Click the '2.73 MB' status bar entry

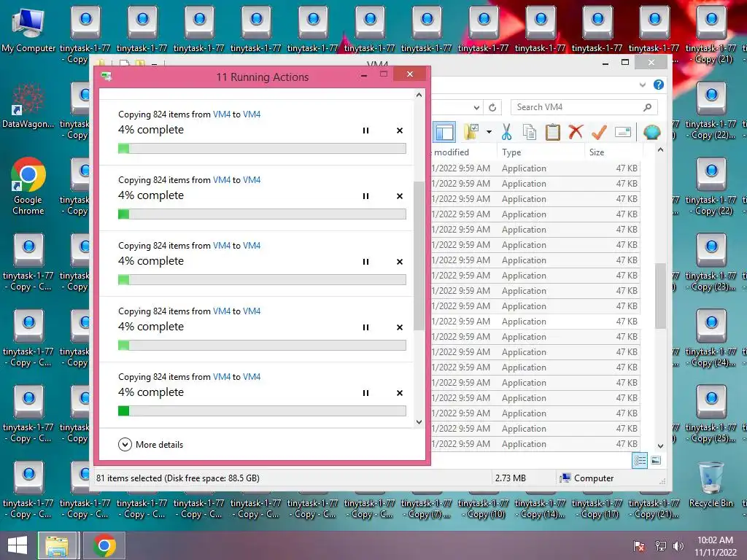(x=510, y=478)
